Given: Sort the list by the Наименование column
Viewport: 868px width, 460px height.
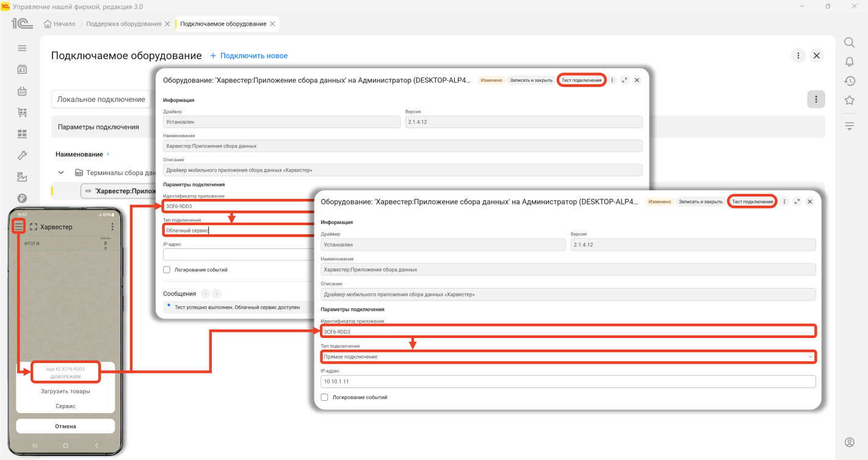Looking at the screenshot, I should tap(79, 154).
